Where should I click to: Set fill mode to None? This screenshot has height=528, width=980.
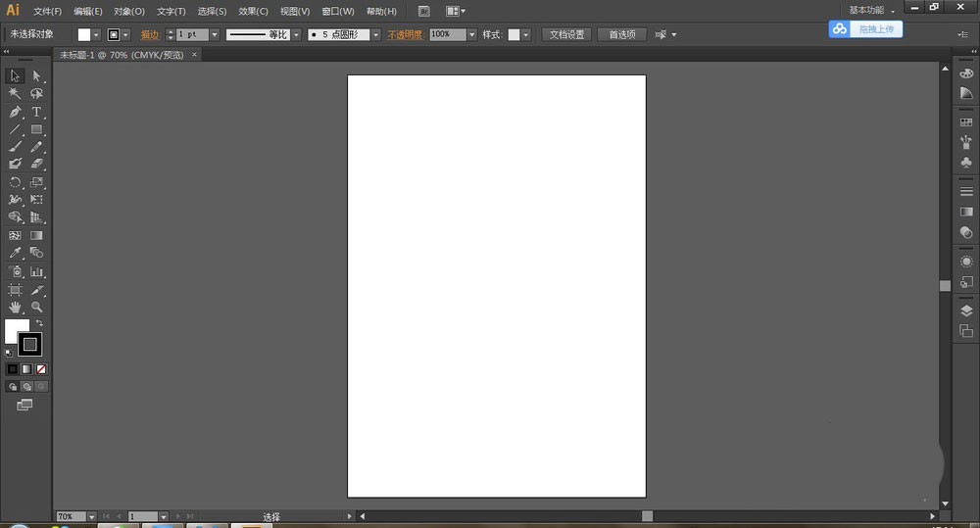pyautogui.click(x=42, y=369)
